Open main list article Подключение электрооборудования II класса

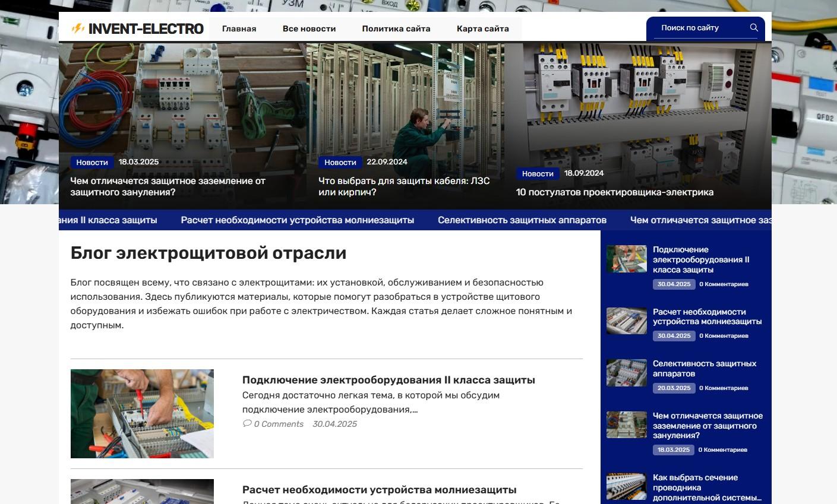tap(389, 380)
